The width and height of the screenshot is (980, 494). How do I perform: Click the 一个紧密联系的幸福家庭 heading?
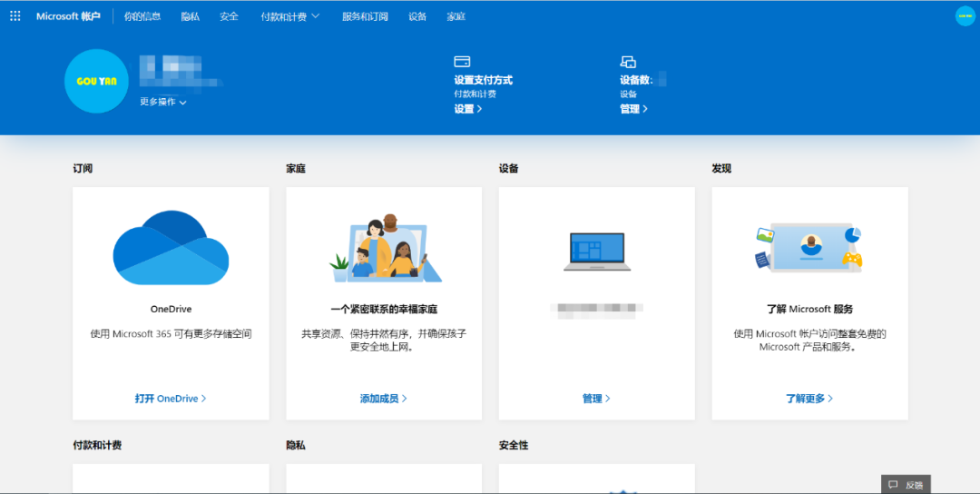pyautogui.click(x=385, y=309)
